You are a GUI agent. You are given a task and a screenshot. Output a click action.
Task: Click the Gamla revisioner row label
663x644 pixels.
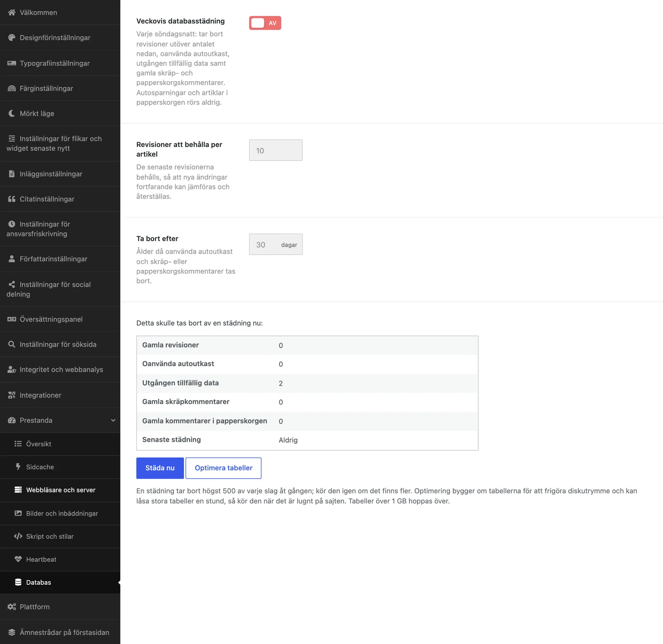pos(170,345)
